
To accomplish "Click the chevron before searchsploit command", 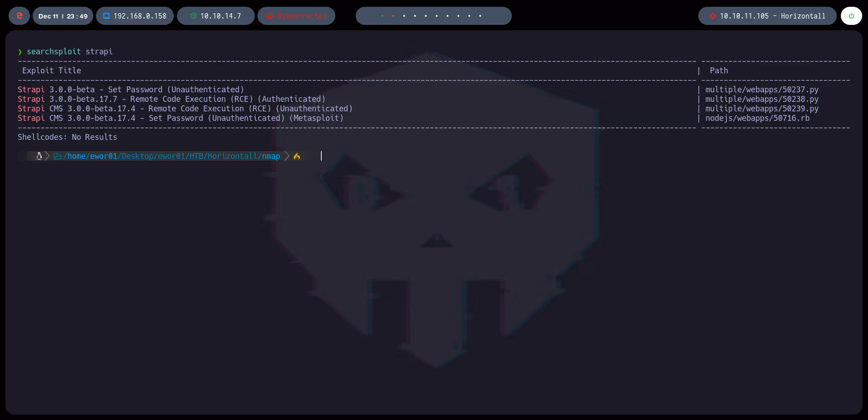I will coord(20,52).
